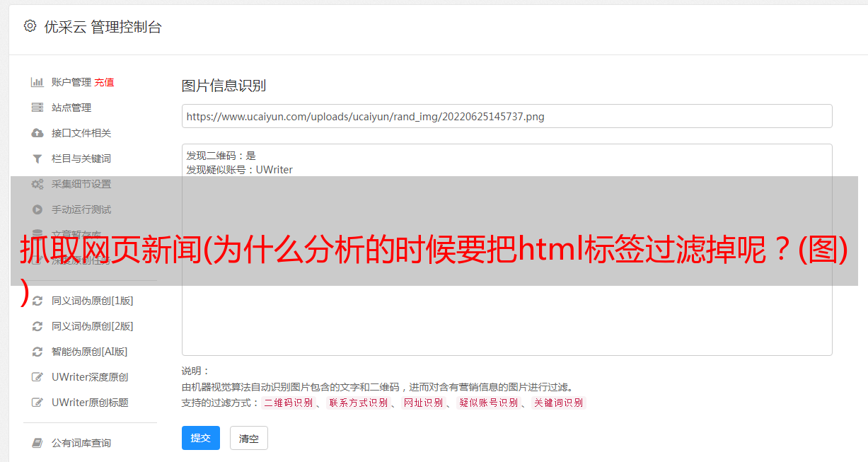The image size is (868, 462).
Task: Click the 联系方式识别 tag
Action: 358,403
